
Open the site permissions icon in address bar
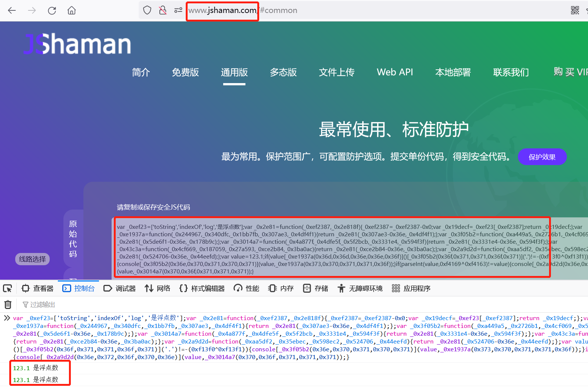pyautogui.click(x=178, y=10)
